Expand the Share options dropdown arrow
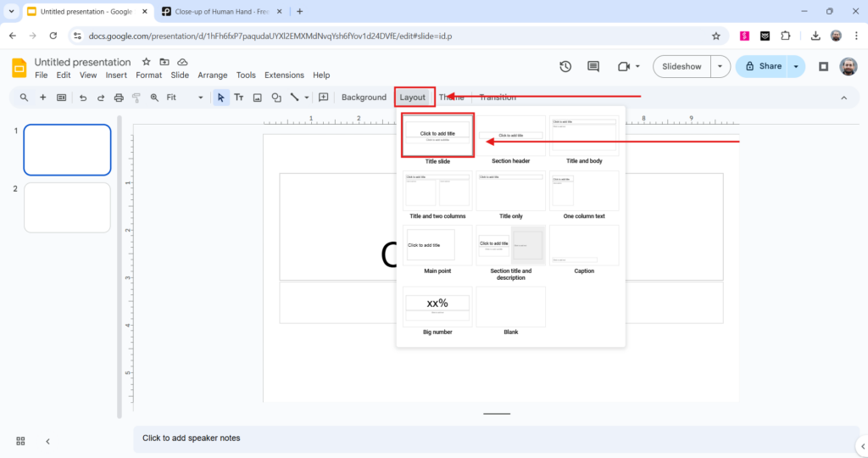The image size is (868, 458). pyautogui.click(x=796, y=66)
